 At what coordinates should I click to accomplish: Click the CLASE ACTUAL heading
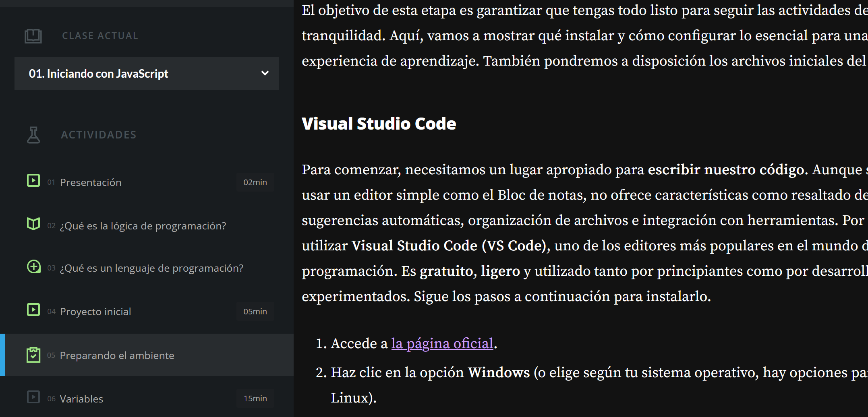pyautogui.click(x=100, y=36)
